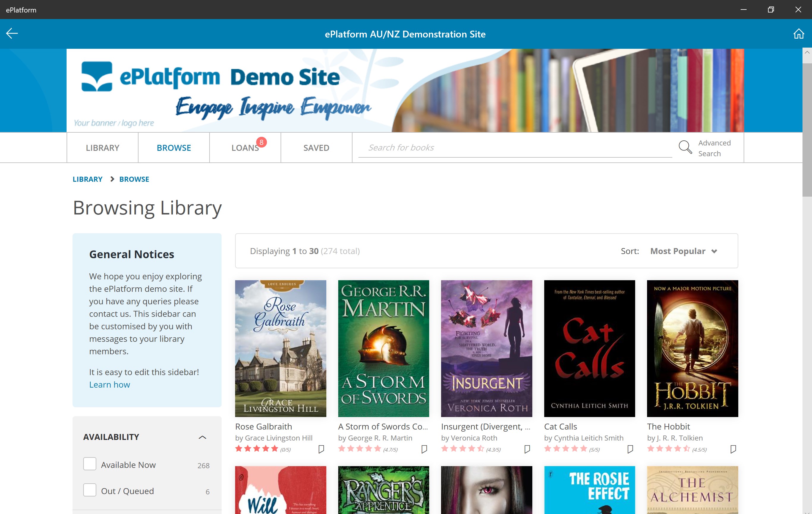Click the home icon in header

click(x=798, y=34)
